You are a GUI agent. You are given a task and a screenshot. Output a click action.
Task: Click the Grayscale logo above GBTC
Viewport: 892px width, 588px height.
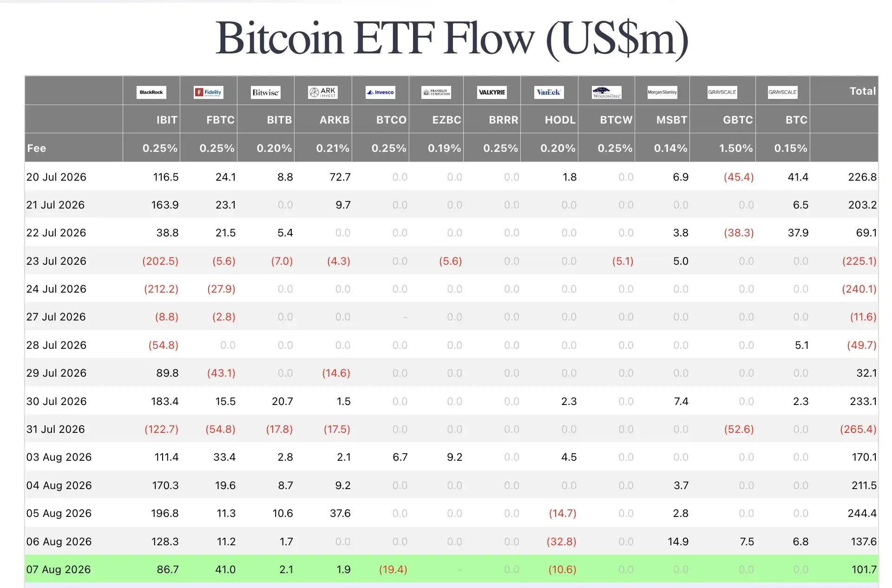coord(722,92)
